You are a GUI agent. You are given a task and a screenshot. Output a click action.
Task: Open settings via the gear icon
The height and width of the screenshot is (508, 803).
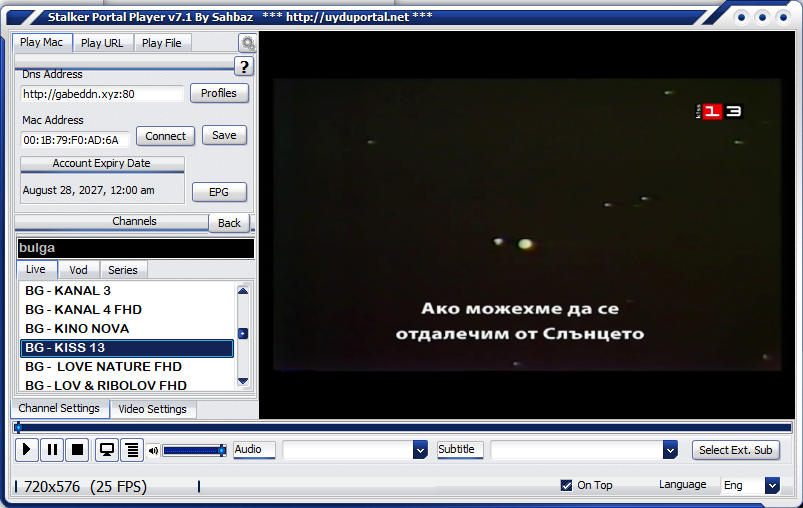coord(248,43)
